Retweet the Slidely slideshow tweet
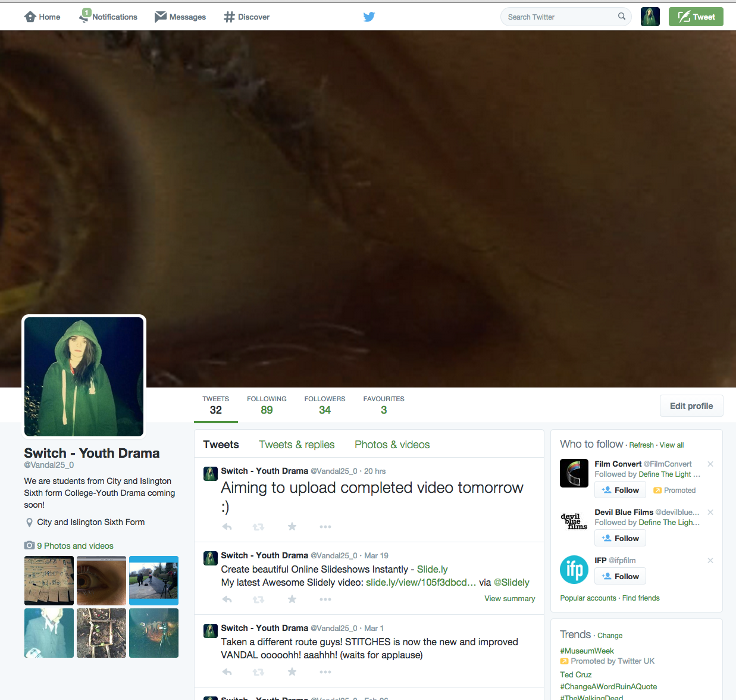 coord(258,599)
